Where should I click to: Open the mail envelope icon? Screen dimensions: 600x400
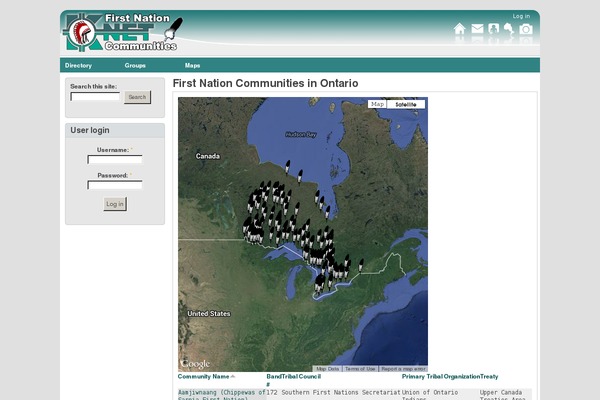[477, 29]
